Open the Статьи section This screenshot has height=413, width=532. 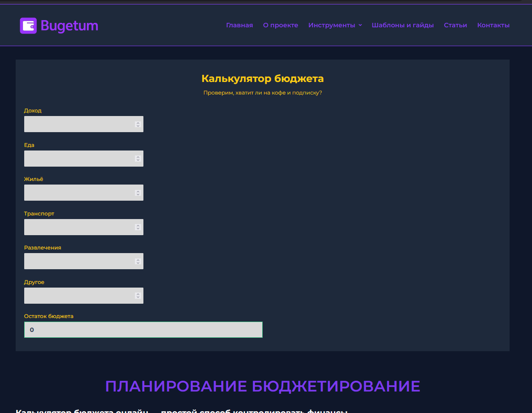coord(455,25)
